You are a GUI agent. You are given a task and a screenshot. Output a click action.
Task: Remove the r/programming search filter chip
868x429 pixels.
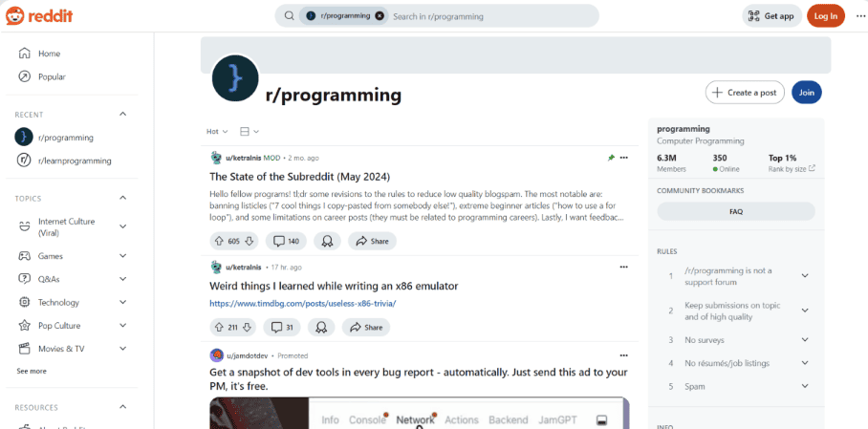coord(380,16)
